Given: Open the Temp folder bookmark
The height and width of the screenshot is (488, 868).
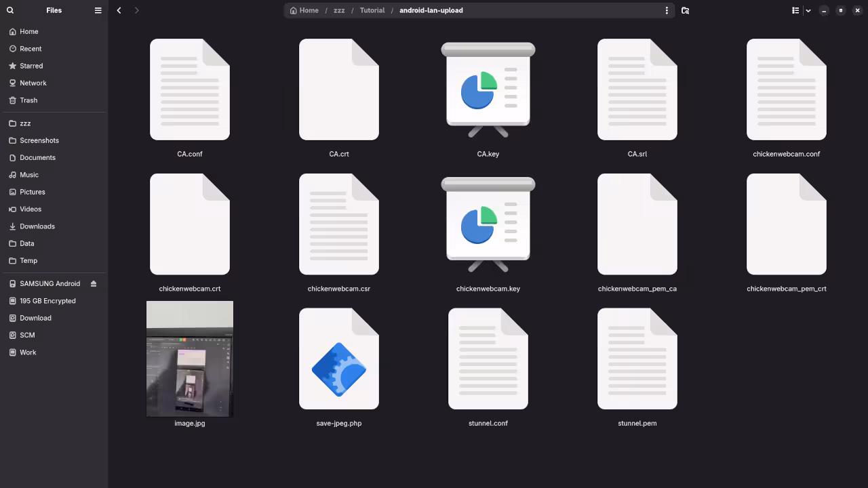Looking at the screenshot, I should click(x=54, y=260).
